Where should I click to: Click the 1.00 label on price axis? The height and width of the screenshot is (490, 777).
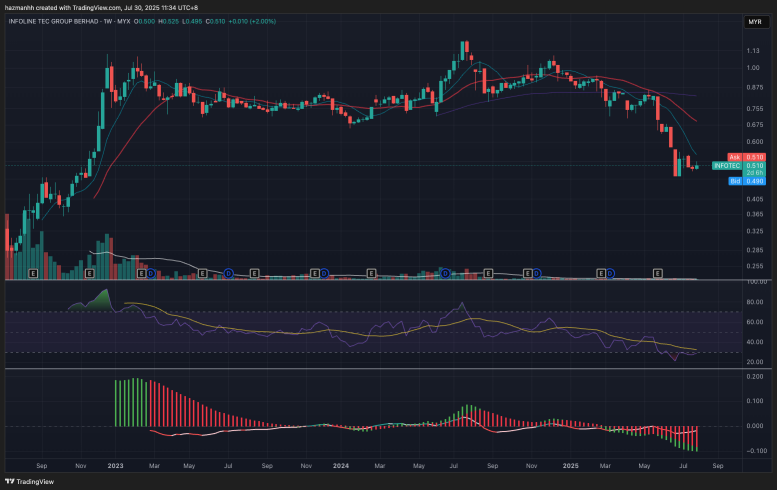pos(753,68)
